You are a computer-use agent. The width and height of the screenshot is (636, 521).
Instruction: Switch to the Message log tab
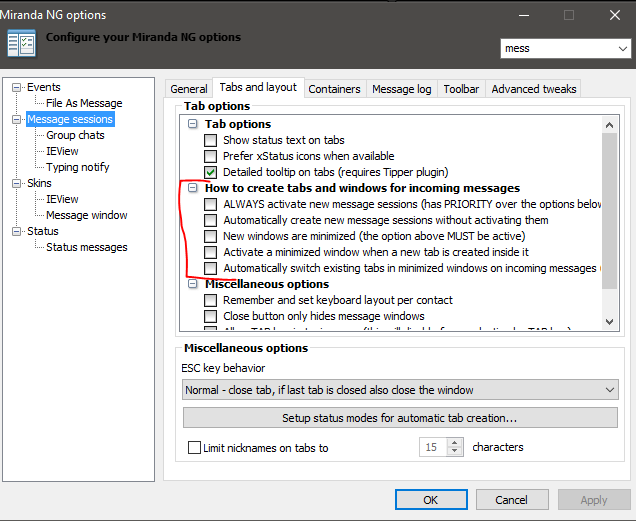pyautogui.click(x=402, y=89)
